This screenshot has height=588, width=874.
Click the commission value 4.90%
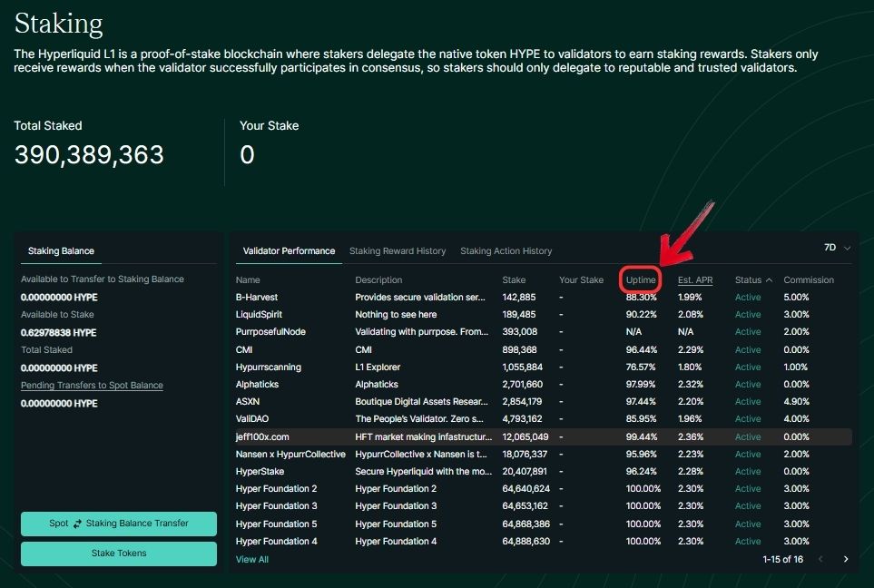click(x=796, y=401)
